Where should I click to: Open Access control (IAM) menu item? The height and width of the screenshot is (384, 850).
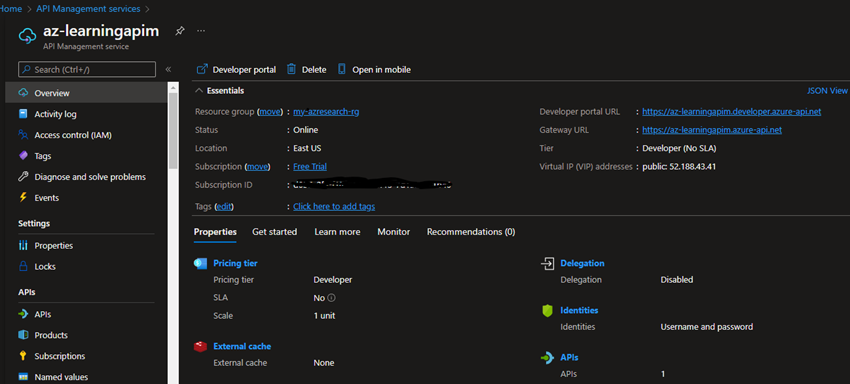coord(73,135)
